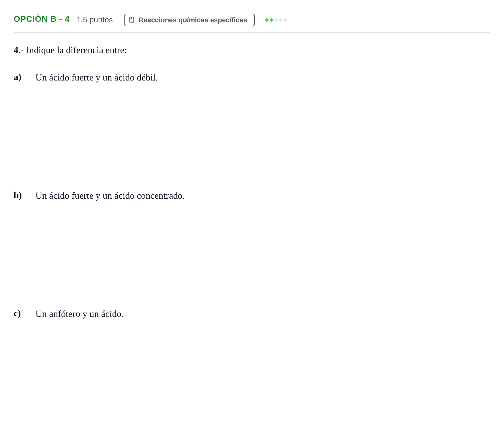
Task: Click the bold '4.-' question number
Action: (19, 50)
